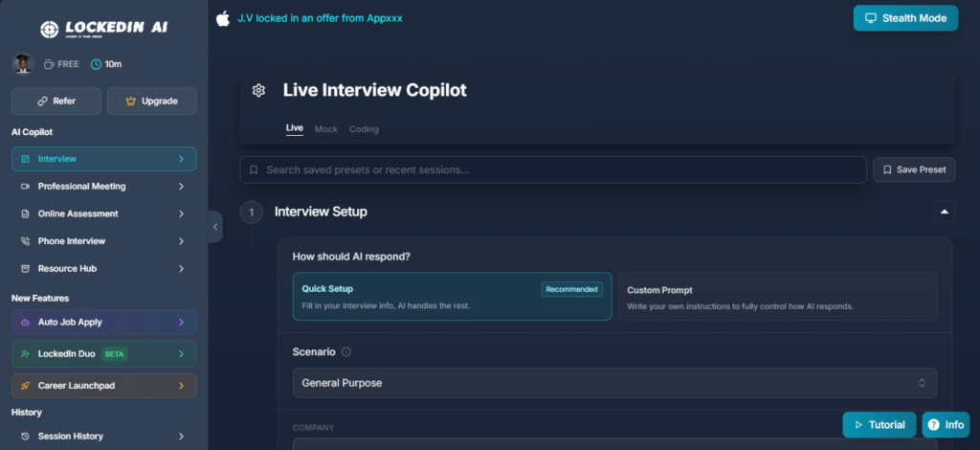Click the LockedIn AI logo
This screenshot has width=980, height=450.
(x=103, y=29)
